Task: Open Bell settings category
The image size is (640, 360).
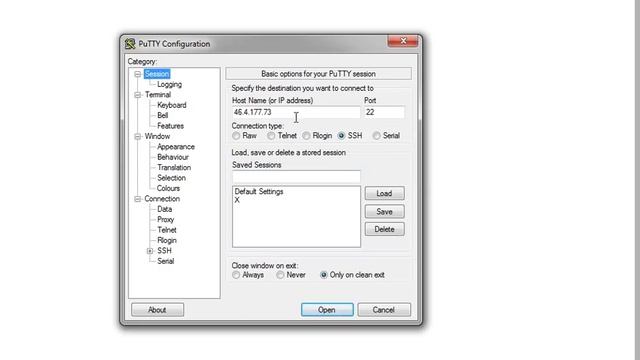Action: click(x=162, y=116)
